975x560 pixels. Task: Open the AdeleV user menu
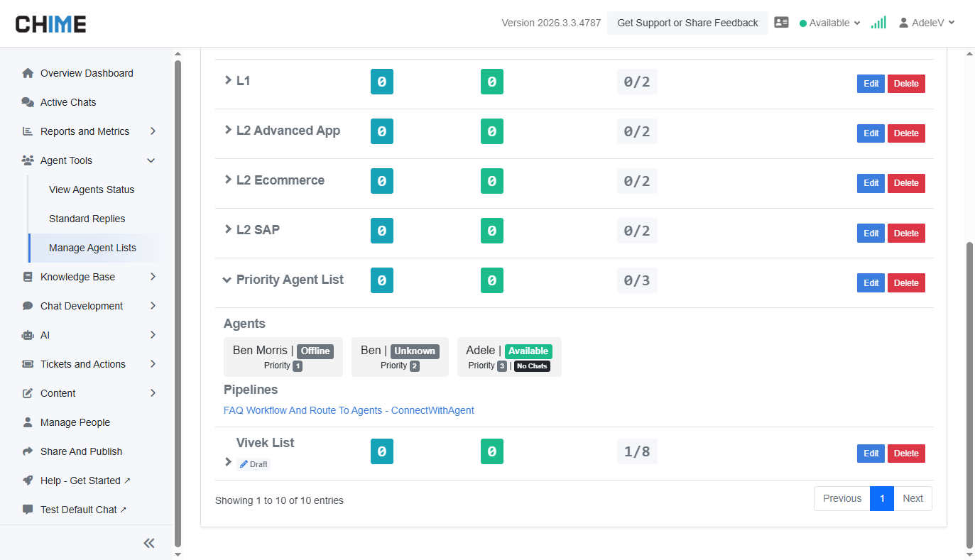click(x=927, y=23)
